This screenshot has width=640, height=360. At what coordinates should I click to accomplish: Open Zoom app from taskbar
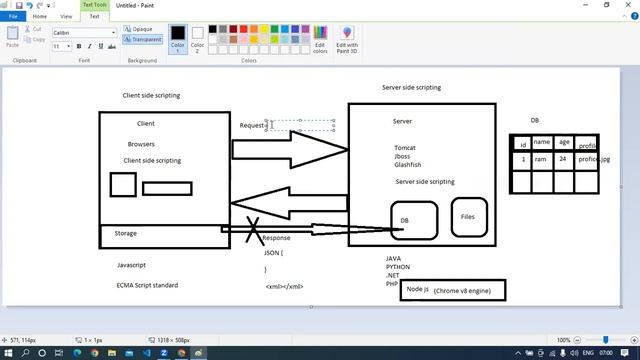(164, 353)
